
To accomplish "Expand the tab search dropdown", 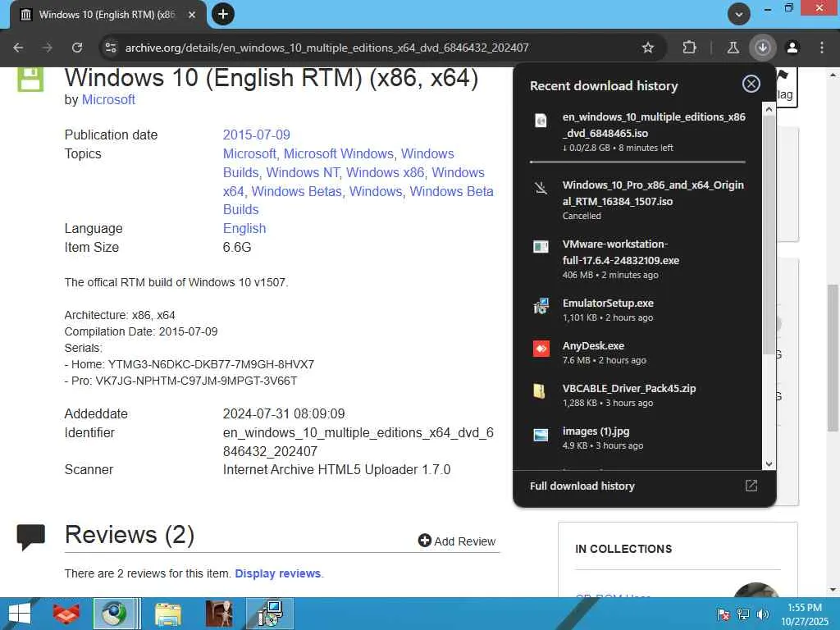I will [x=739, y=15].
